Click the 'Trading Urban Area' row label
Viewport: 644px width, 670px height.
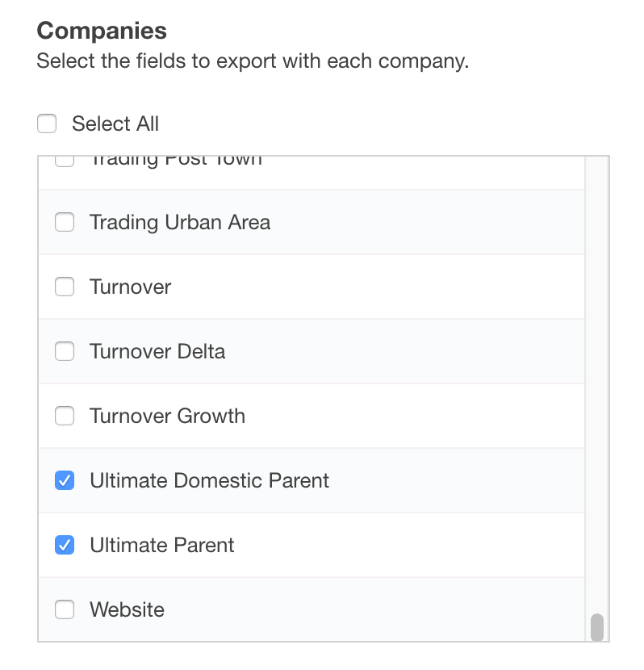[x=180, y=222]
